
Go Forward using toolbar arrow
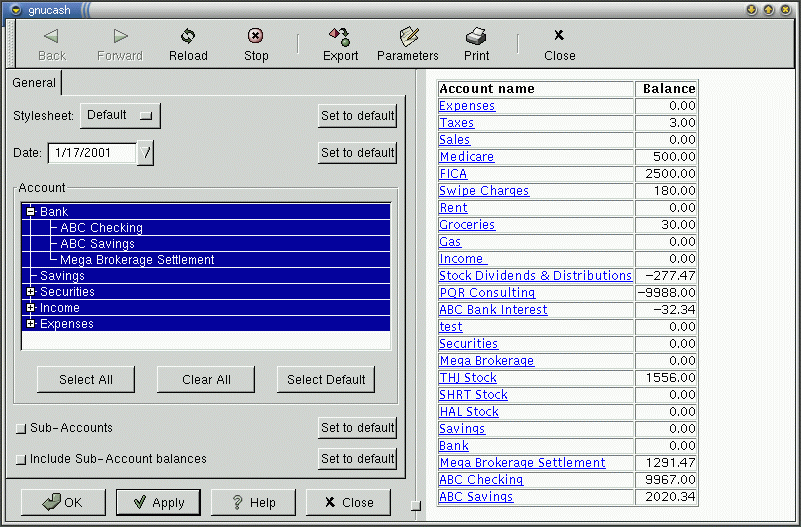click(x=120, y=36)
